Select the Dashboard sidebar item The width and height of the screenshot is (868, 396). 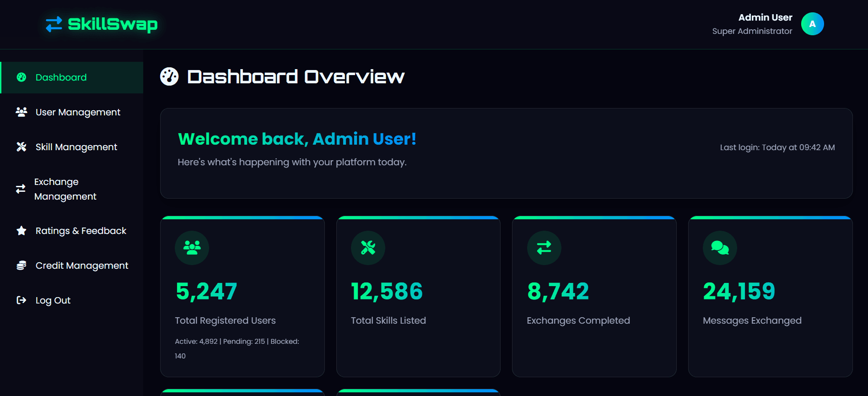point(72,77)
